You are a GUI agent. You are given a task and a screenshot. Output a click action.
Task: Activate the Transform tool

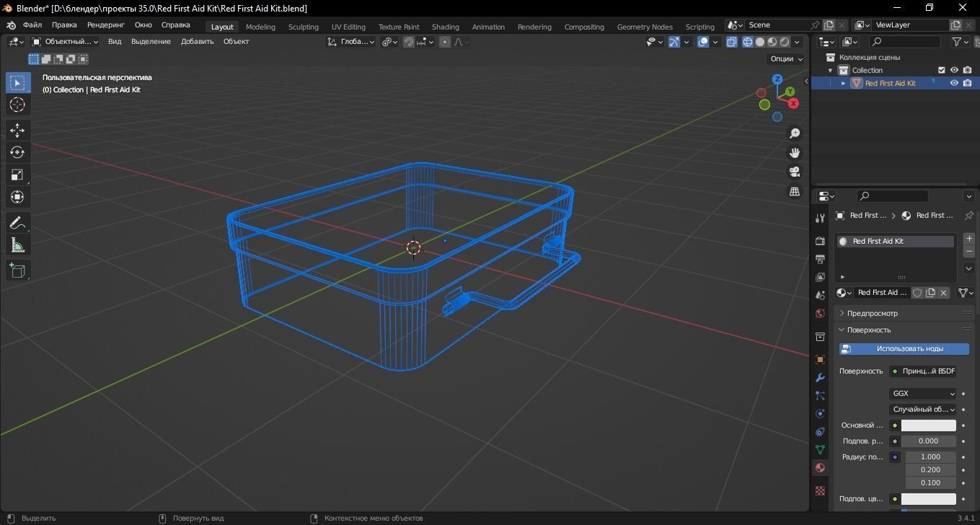pyautogui.click(x=17, y=197)
